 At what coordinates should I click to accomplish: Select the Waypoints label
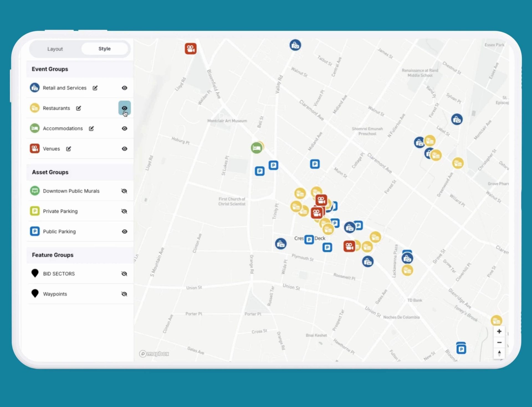[x=55, y=294]
